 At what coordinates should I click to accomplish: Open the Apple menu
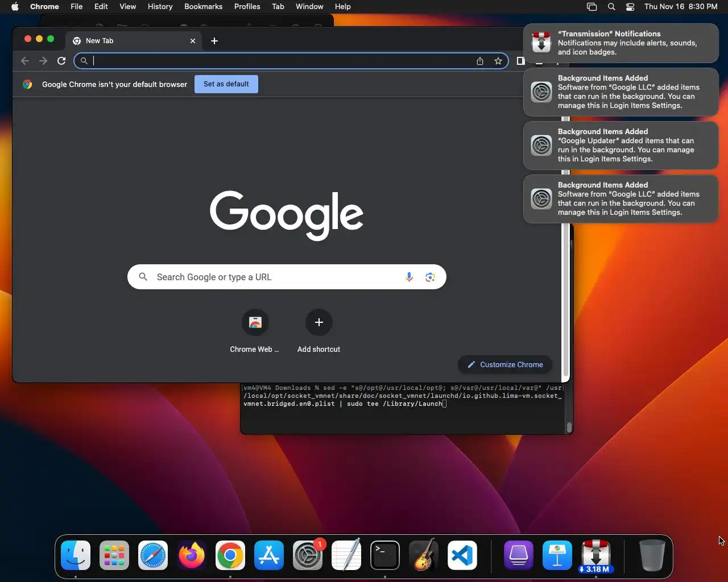coord(15,7)
